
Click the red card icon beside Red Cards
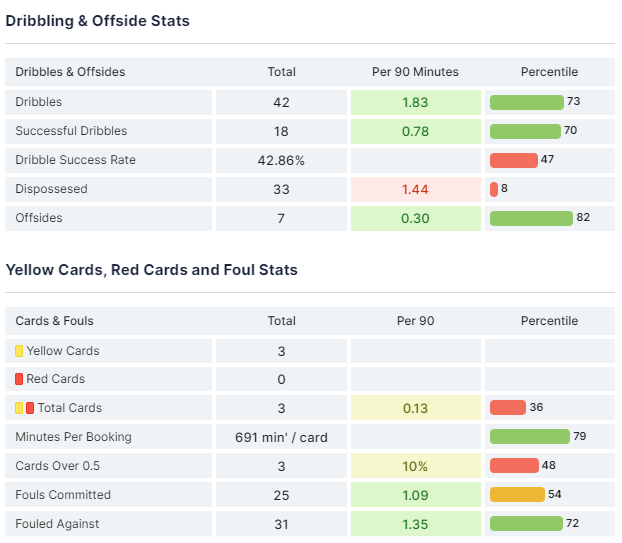point(19,379)
